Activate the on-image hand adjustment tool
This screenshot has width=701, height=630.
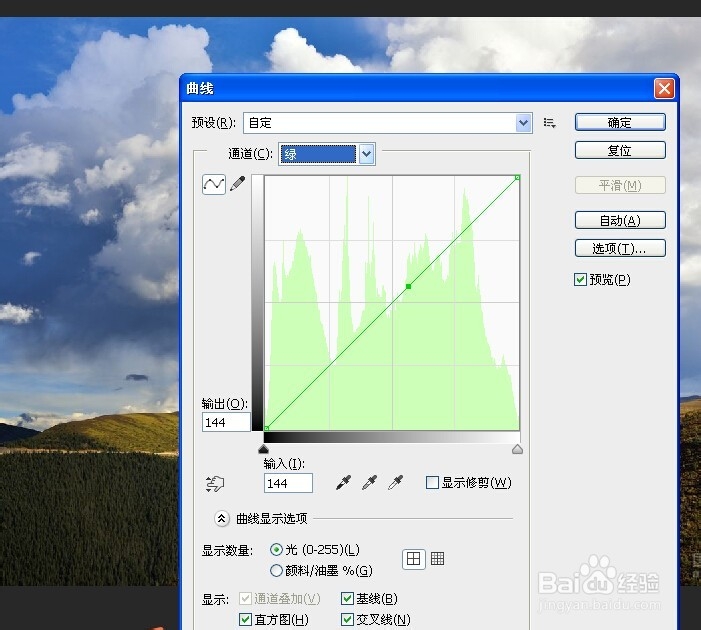[x=215, y=483]
